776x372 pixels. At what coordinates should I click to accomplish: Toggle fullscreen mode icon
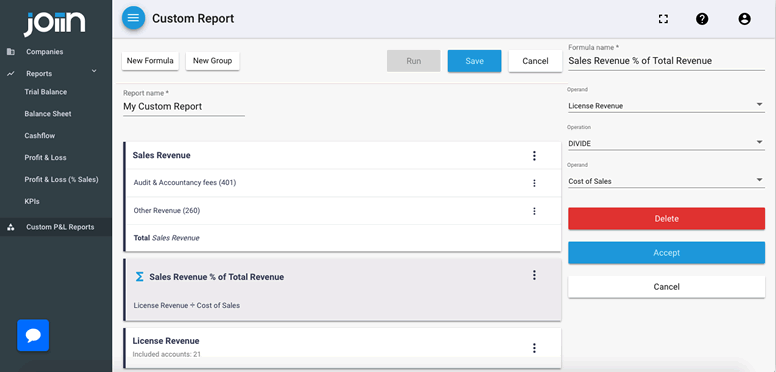point(663,19)
